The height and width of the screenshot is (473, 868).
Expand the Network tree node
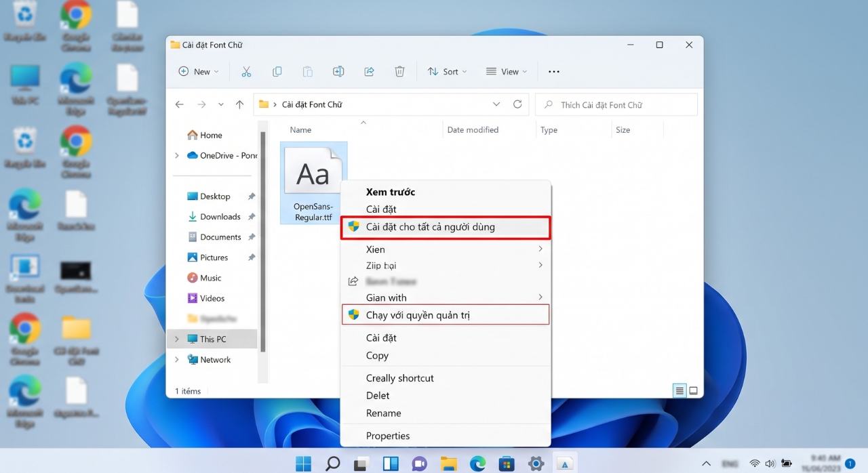[177, 360]
